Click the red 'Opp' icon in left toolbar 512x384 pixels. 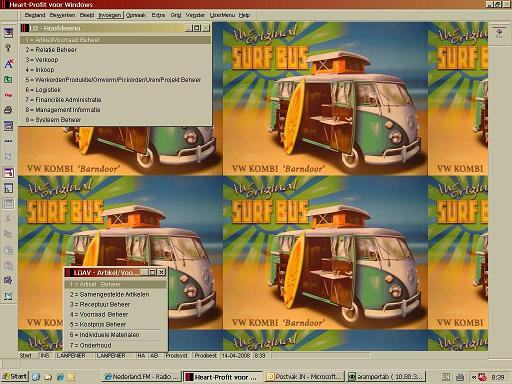pos(8,95)
